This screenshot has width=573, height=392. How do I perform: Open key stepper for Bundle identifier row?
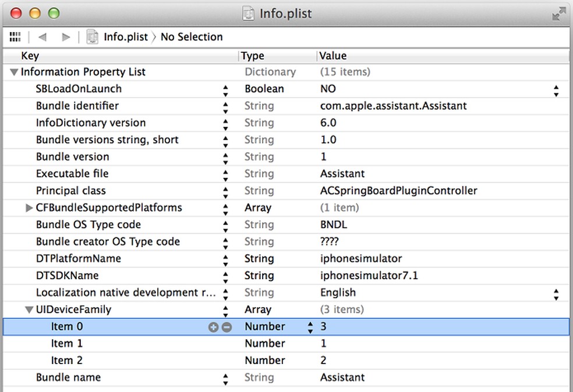(225, 106)
